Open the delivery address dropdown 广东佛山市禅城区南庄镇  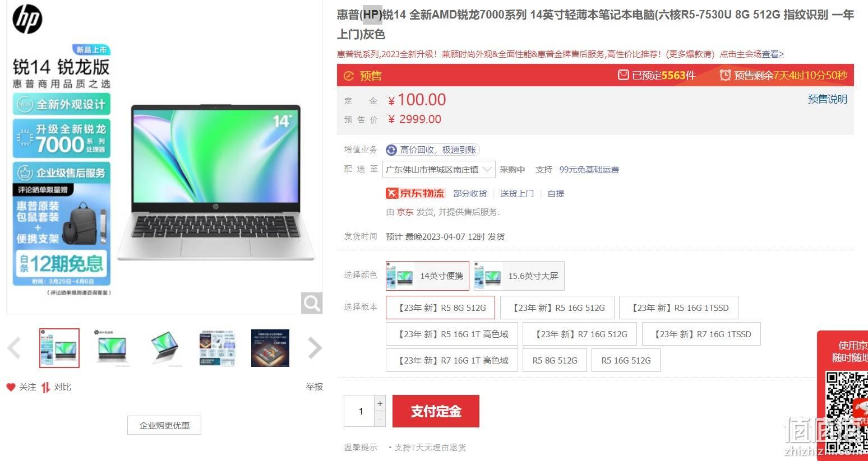point(439,169)
